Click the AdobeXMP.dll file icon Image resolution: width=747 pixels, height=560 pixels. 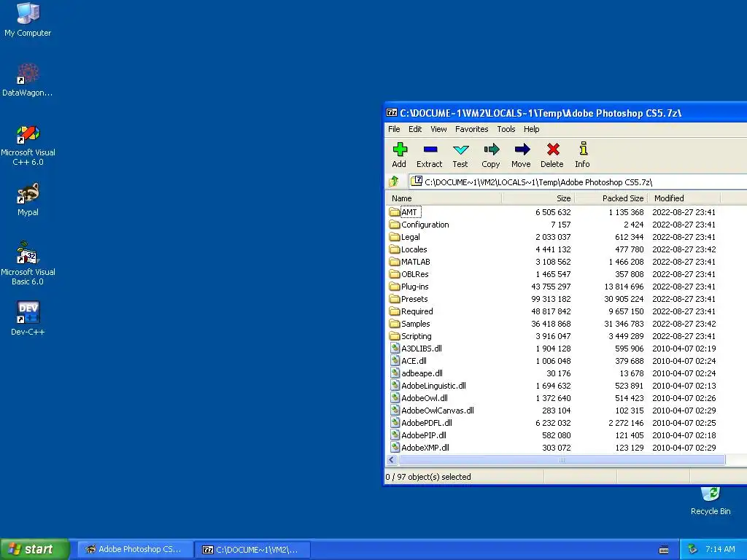coord(395,447)
